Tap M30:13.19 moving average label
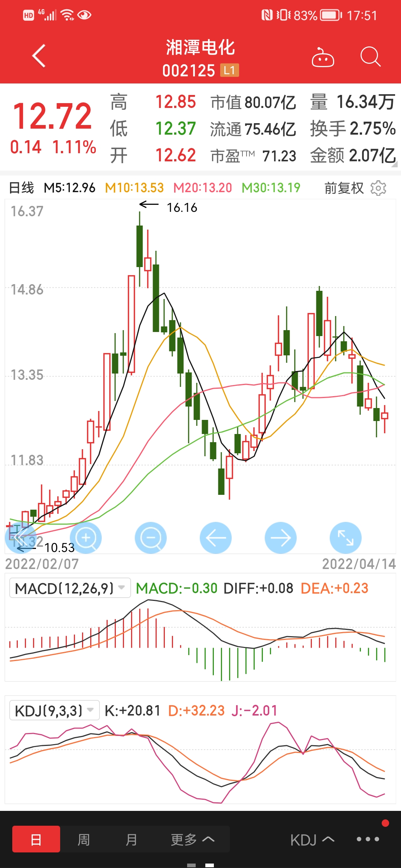This screenshot has height=868, width=401. coord(271,188)
